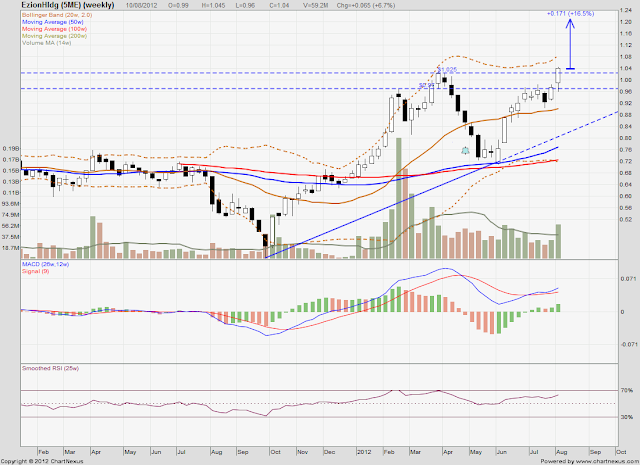Click the 0.64 price axis label

(x=626, y=185)
